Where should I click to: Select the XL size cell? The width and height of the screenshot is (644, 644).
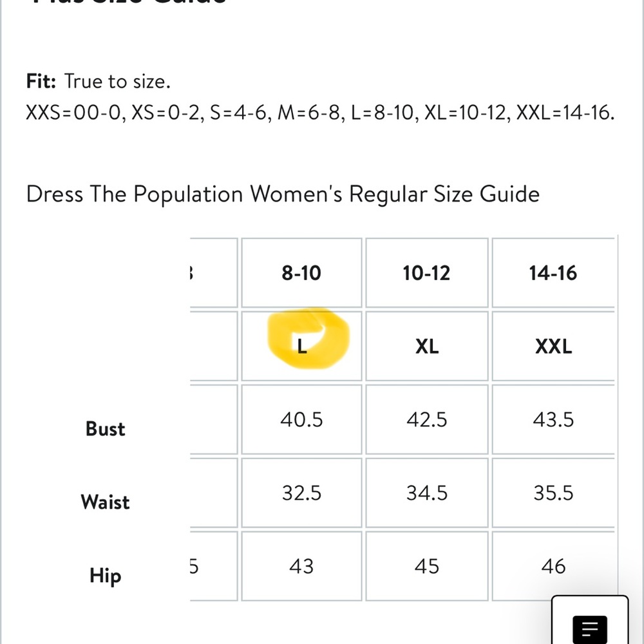tap(427, 346)
